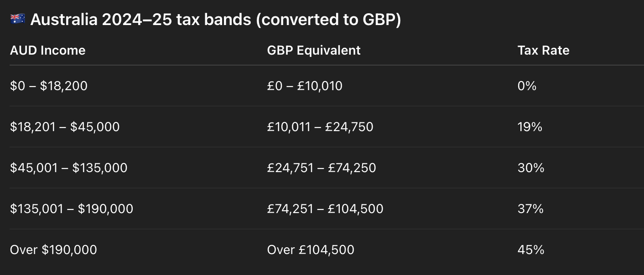Image resolution: width=644 pixels, height=275 pixels.
Task: Click the "£10,011 – £24,750" cell
Action: pos(320,127)
